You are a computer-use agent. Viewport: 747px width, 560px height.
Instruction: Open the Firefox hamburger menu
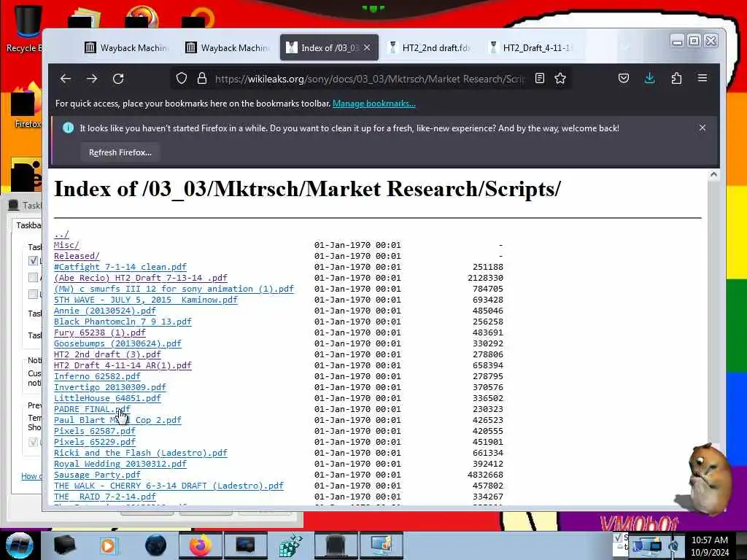(x=703, y=78)
